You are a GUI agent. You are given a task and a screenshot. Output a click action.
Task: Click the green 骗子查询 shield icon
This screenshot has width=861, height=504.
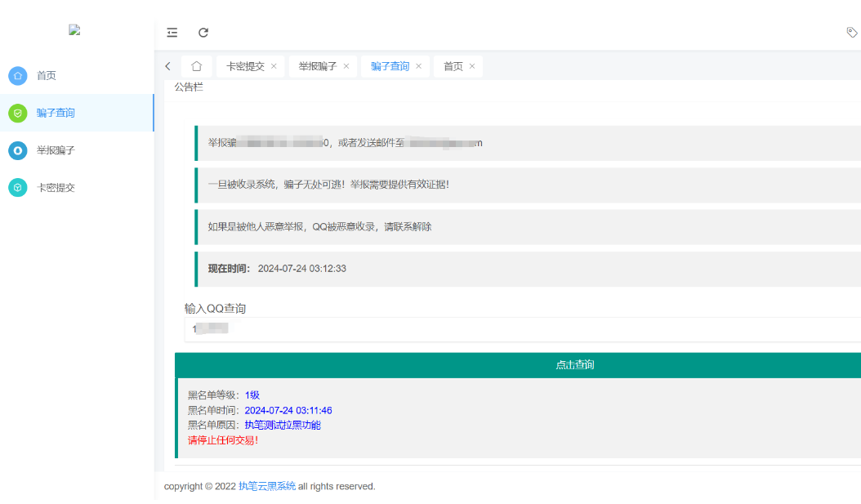(18, 113)
